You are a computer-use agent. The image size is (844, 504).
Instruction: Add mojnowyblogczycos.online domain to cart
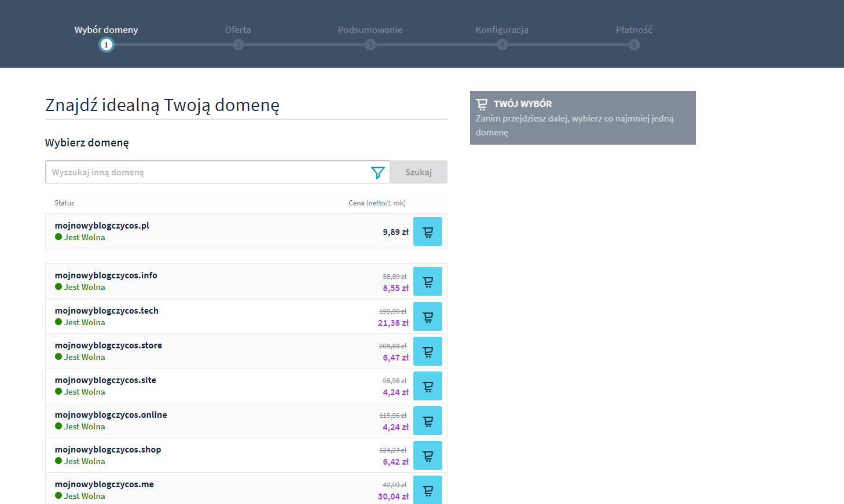427,421
